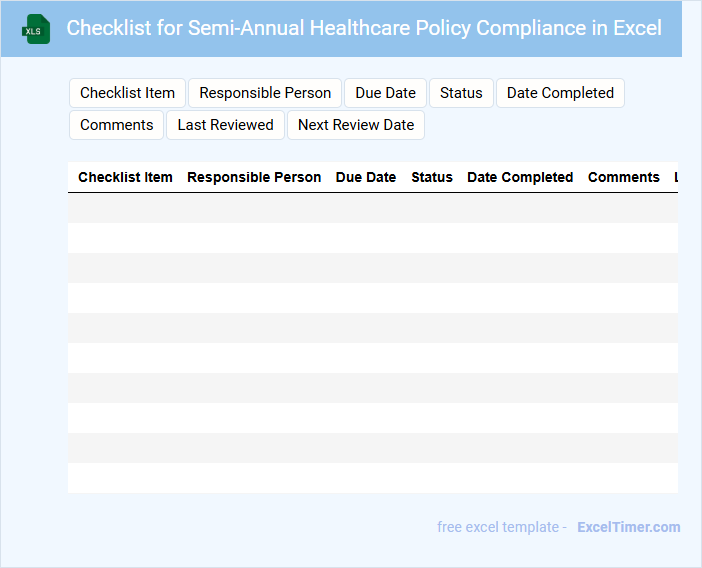Open the ExcelTimer.com link
The image size is (702, 568).
[x=628, y=527]
